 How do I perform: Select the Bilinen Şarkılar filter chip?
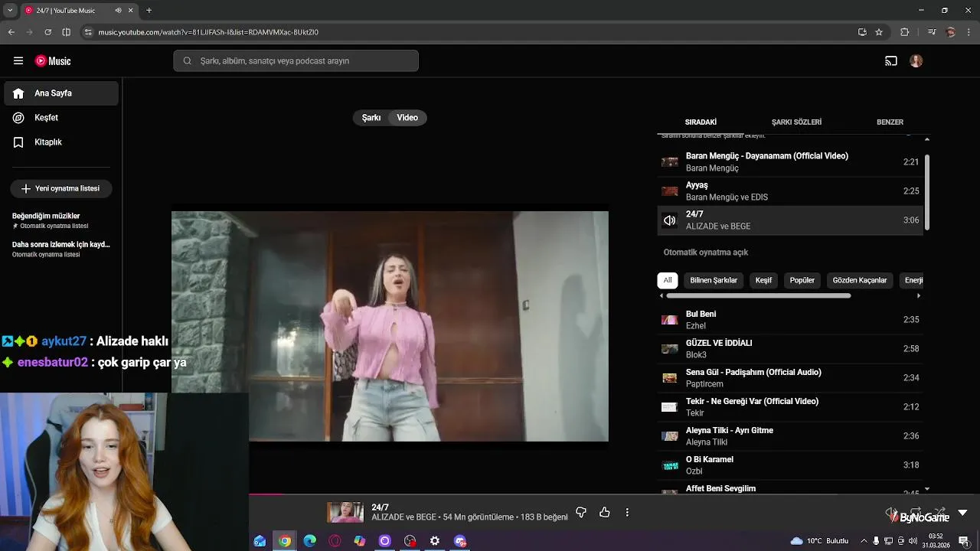[x=714, y=280]
